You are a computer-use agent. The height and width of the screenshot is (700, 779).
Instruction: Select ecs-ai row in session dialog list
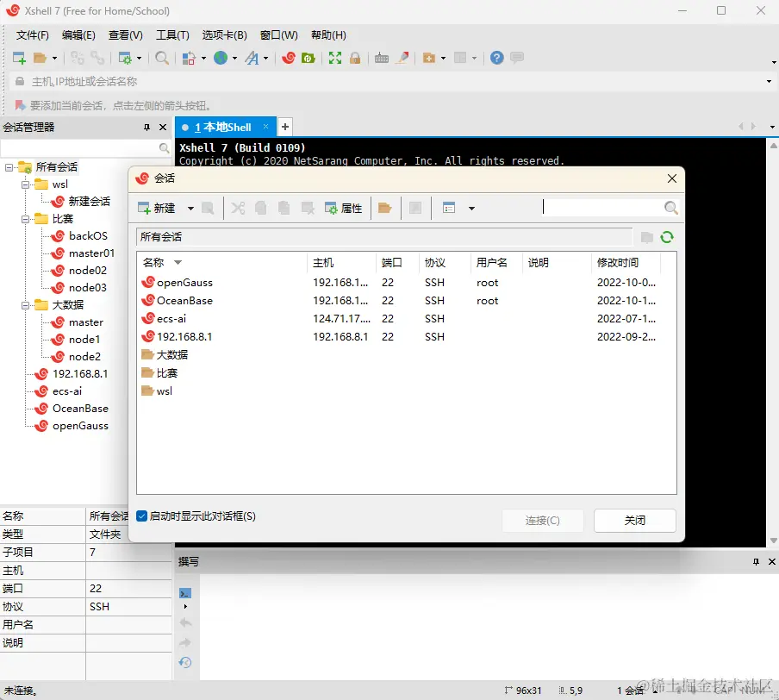tap(407, 319)
